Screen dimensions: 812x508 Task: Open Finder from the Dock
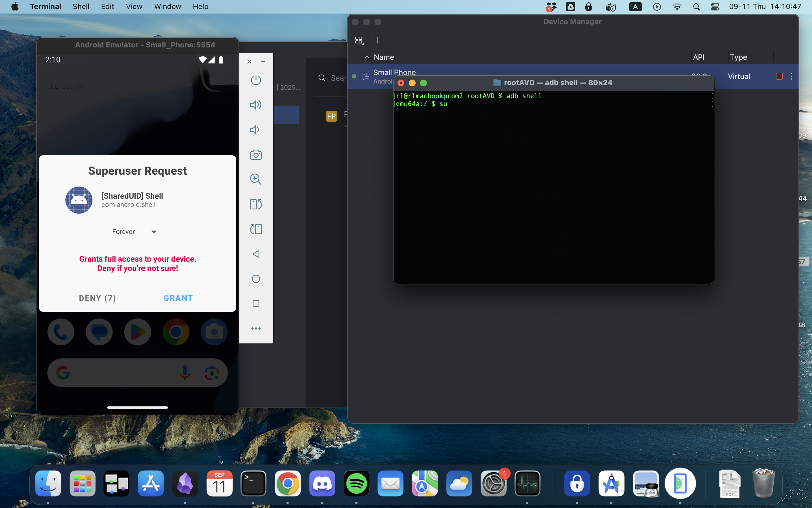click(x=48, y=483)
